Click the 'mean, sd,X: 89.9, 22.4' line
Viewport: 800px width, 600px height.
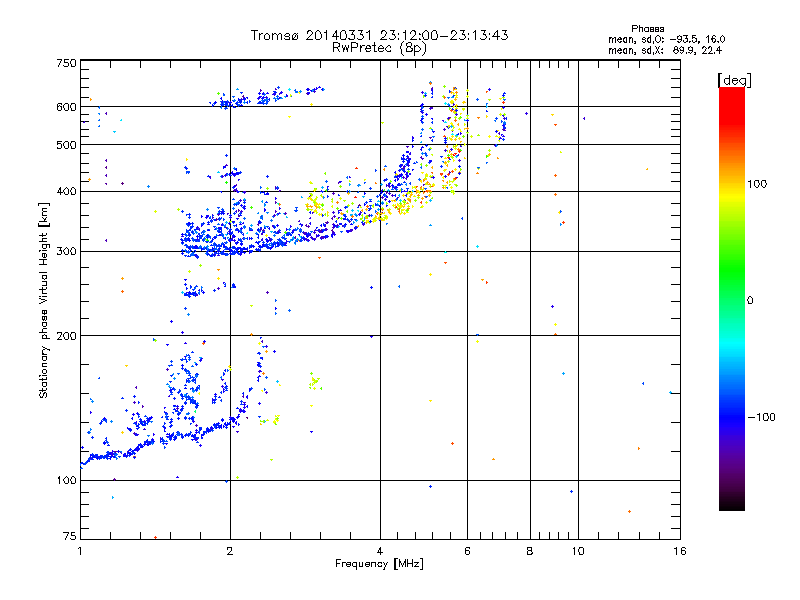pyautogui.click(x=665, y=50)
